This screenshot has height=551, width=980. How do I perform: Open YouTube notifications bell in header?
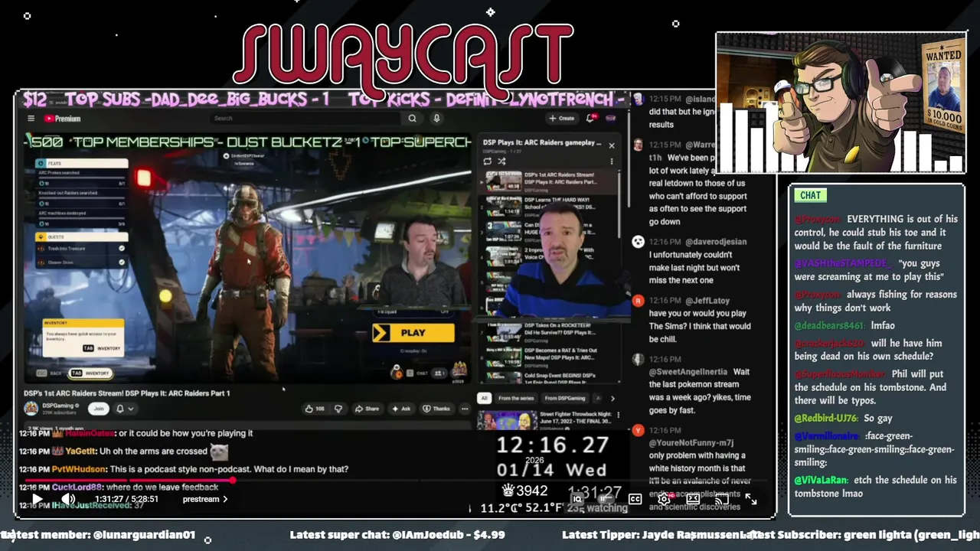tap(590, 118)
